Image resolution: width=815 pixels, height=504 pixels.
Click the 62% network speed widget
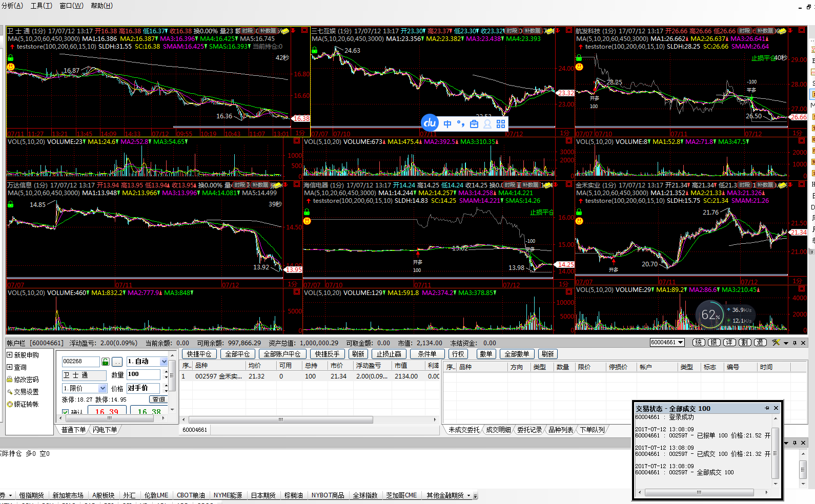pos(724,316)
